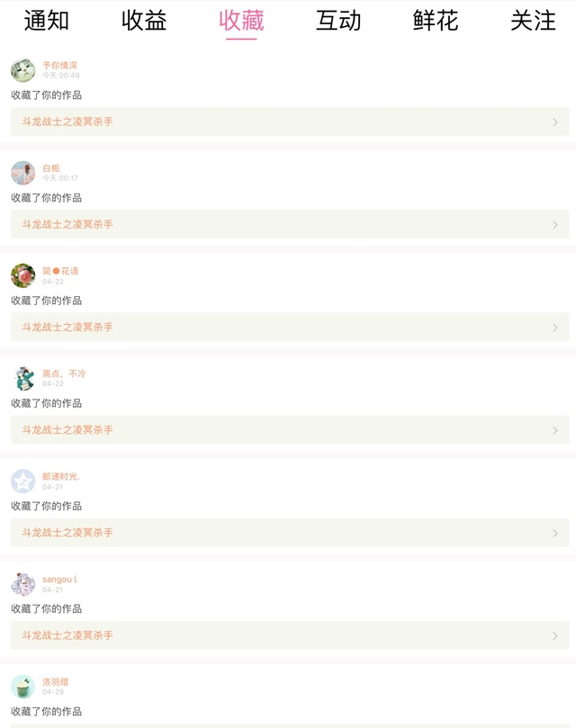Image resolution: width=576 pixels, height=728 pixels.
Task: Click the username sangou i
Action: 60,580
